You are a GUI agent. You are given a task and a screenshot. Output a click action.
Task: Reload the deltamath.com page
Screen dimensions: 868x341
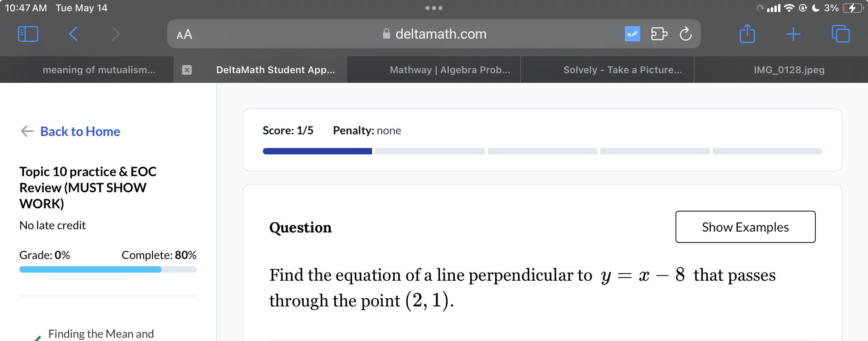[686, 34]
